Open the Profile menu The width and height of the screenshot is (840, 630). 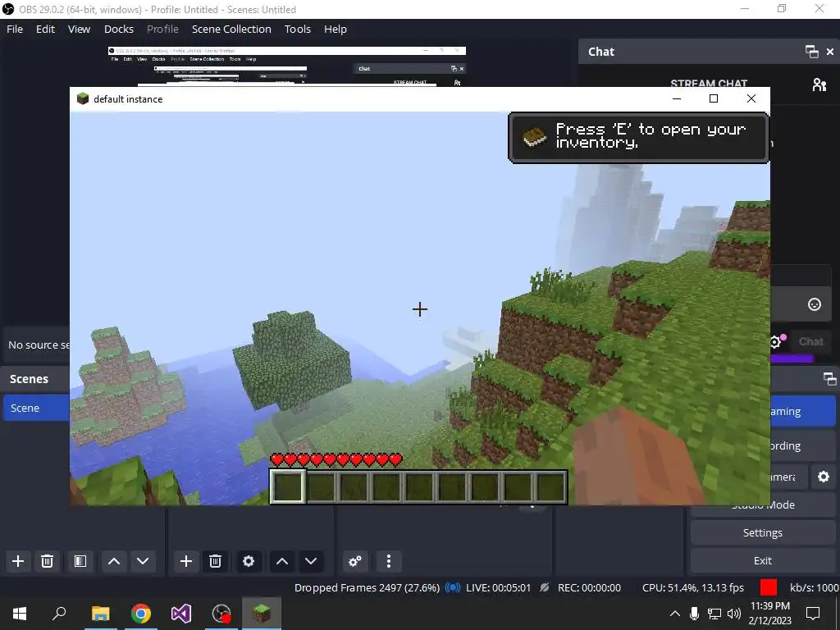(x=163, y=29)
